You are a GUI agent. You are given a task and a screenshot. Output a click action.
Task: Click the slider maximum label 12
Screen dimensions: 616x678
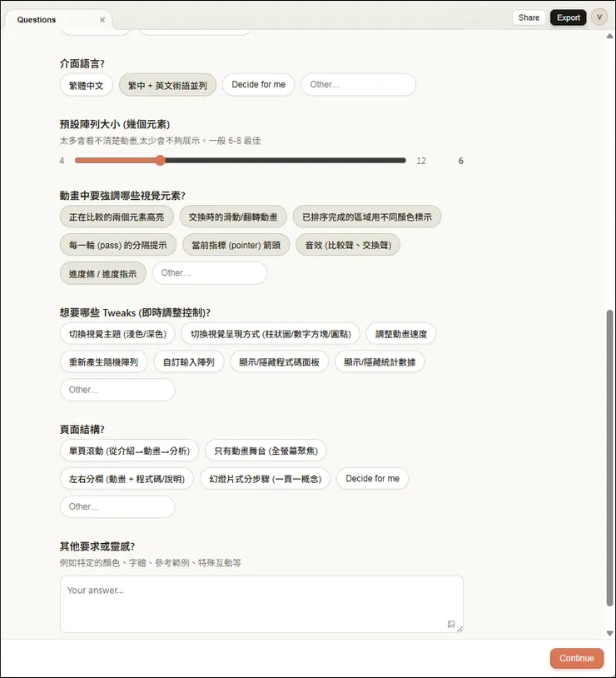tap(421, 161)
